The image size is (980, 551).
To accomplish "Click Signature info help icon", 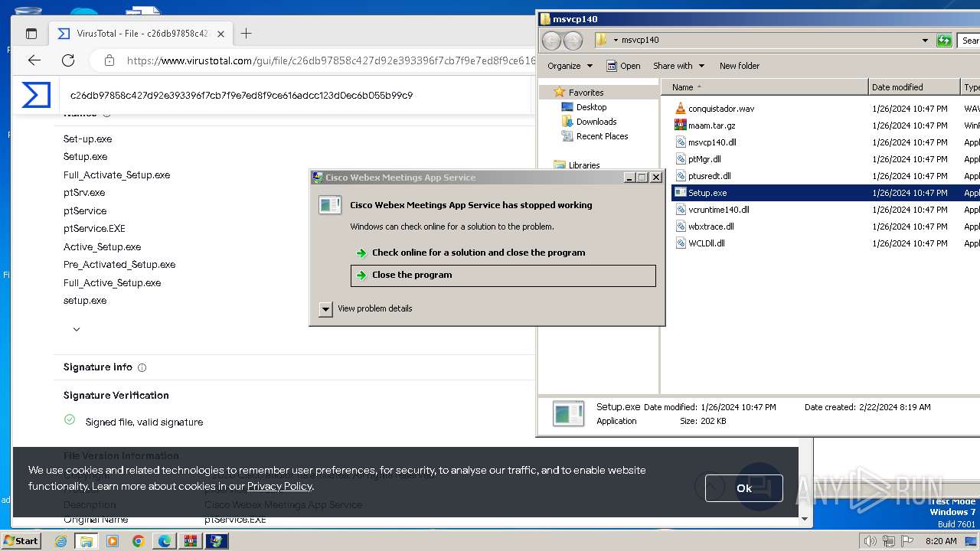I will [142, 367].
